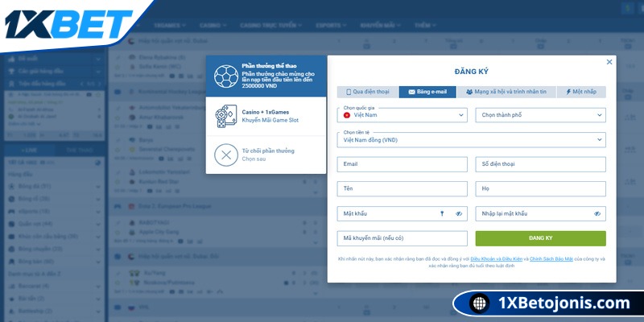Expand the Bóng đá (51) section
Image resolution: width=644 pixels, height=322 pixels.
point(97,187)
